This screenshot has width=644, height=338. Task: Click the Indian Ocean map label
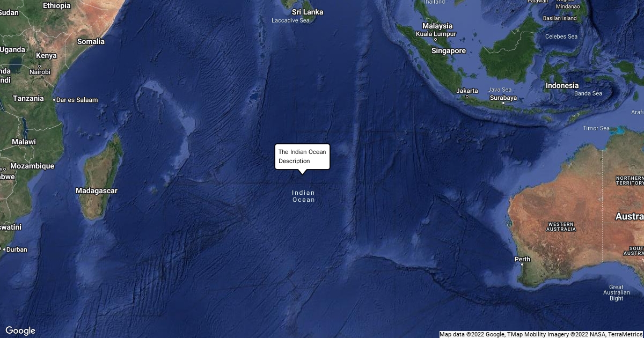click(x=303, y=196)
